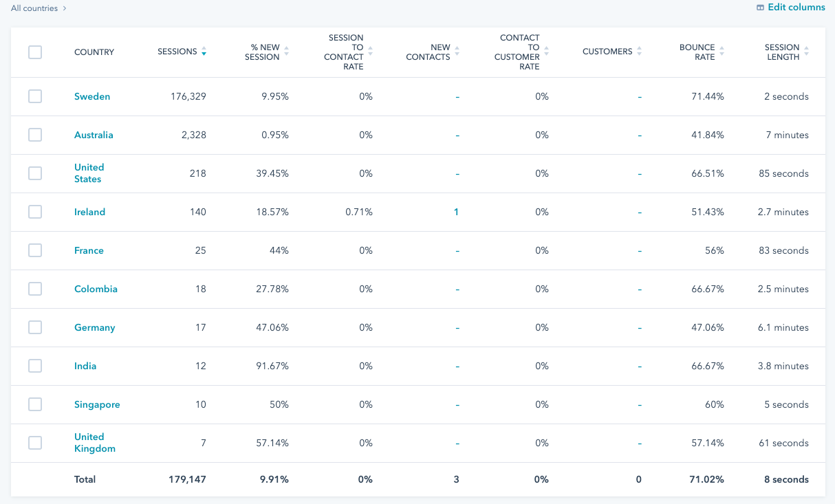Check the Germany row checkbox

coord(35,327)
